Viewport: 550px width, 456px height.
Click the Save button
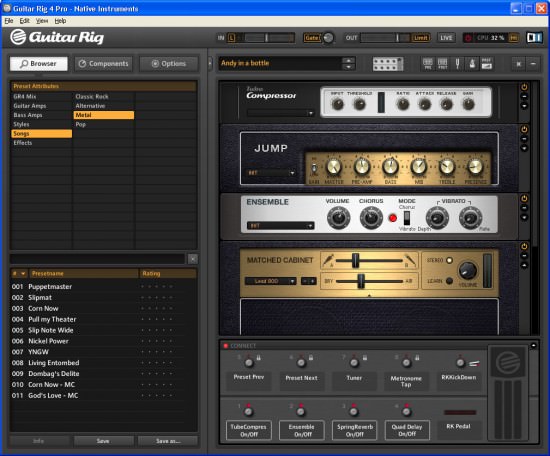click(103, 441)
